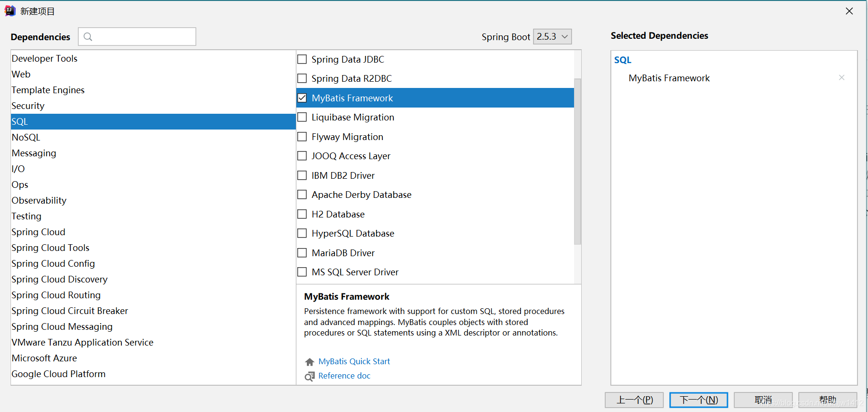Viewport: 868px width, 412px height.
Task: Open the Observability category
Action: tap(153, 200)
